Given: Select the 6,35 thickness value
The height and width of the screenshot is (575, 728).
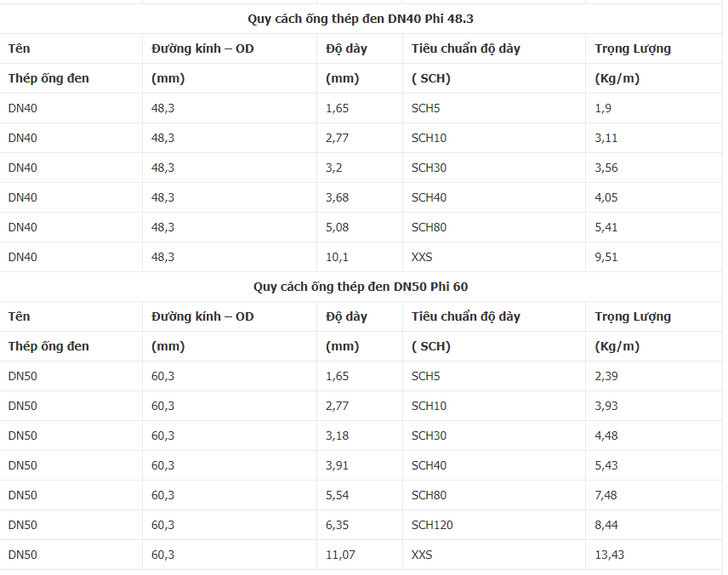Looking at the screenshot, I should click(337, 525).
